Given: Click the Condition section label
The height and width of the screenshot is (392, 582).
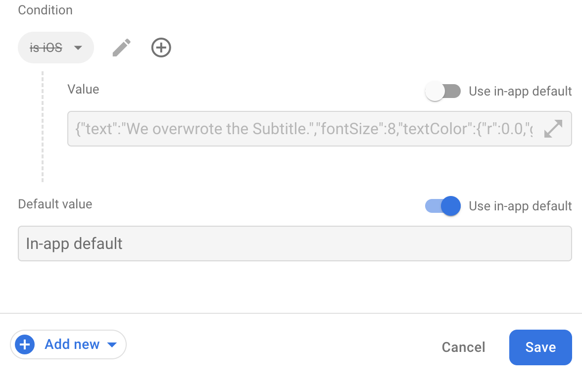Looking at the screenshot, I should coord(45,10).
